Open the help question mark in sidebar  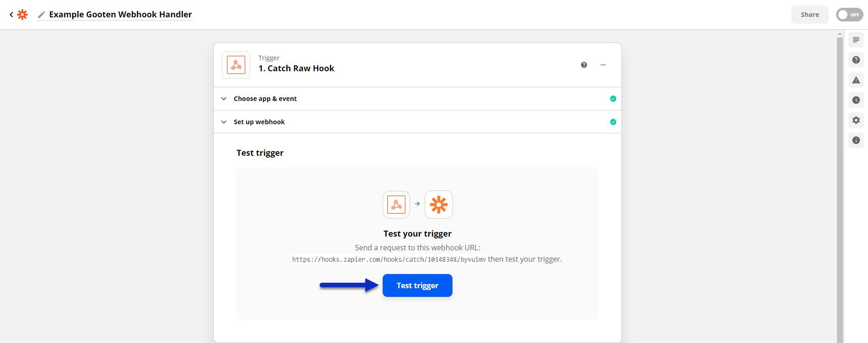point(856,60)
